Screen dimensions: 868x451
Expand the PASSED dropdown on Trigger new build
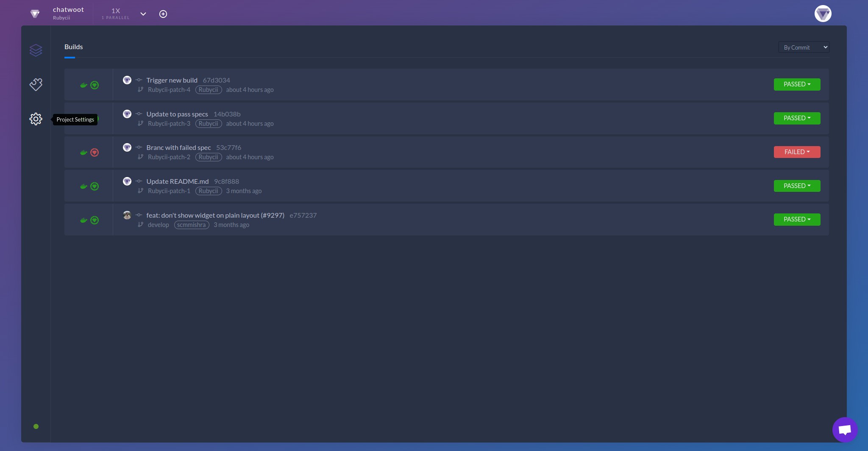pos(796,84)
